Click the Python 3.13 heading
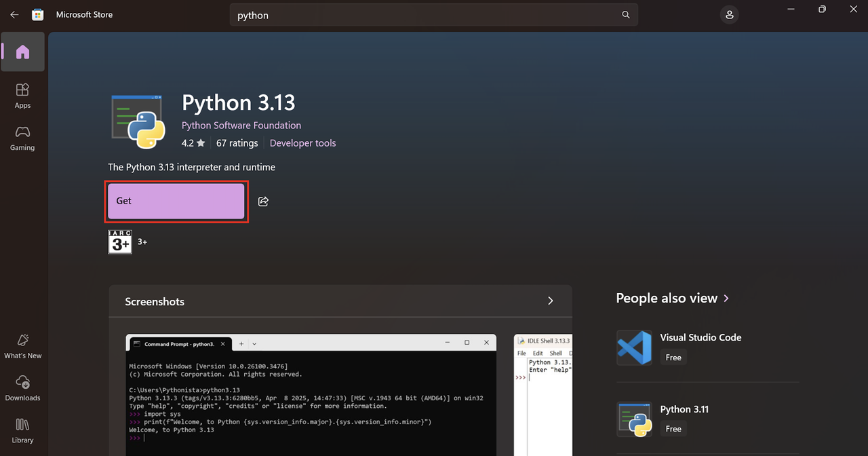This screenshot has height=456, width=868. pyautogui.click(x=239, y=102)
